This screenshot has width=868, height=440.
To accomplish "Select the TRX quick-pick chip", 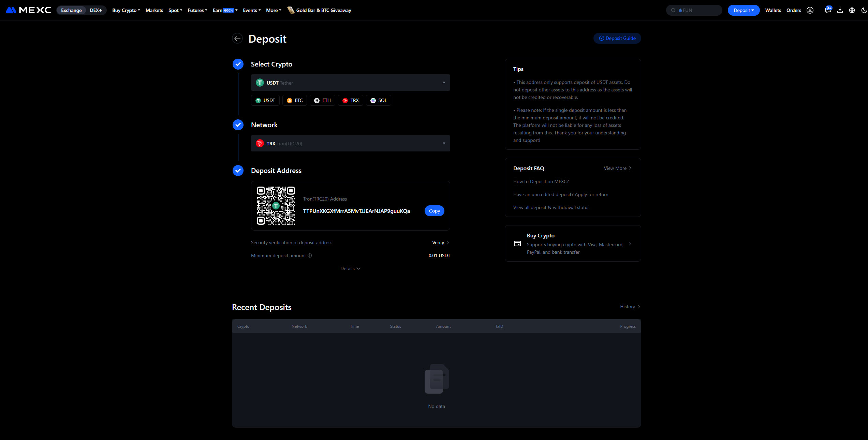I will 351,100.
